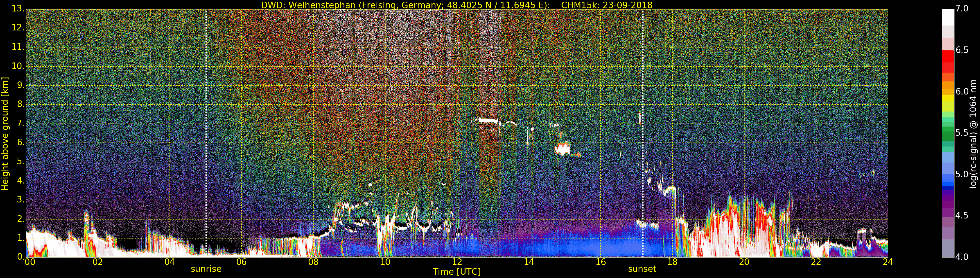Click the height axis tick '1.' km
Viewport: 980px width, 278px height.
21,238
